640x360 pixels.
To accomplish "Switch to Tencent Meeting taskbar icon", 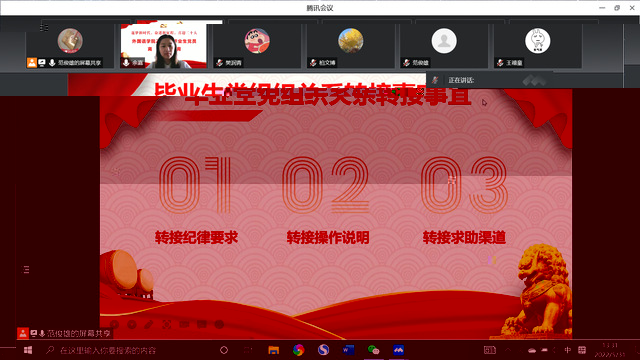I will (398, 350).
